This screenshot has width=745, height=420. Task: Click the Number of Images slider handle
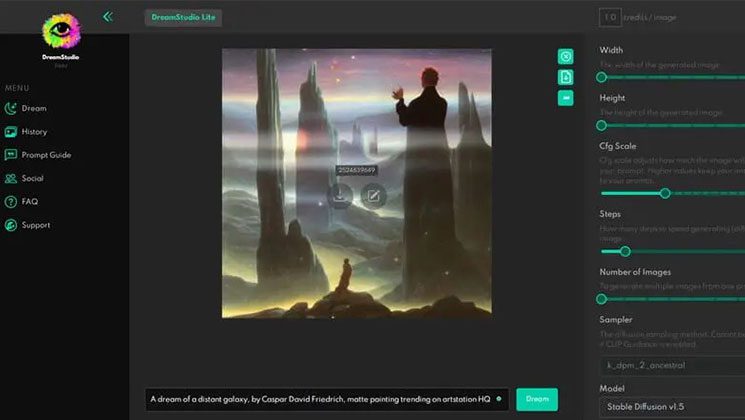pos(602,299)
